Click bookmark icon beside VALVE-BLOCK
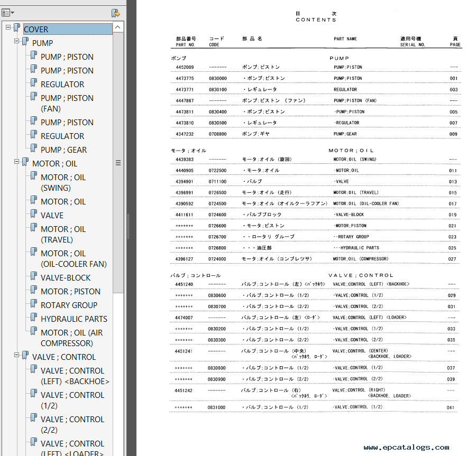Image resolution: width=476 pixels, height=456 pixels. (34, 276)
